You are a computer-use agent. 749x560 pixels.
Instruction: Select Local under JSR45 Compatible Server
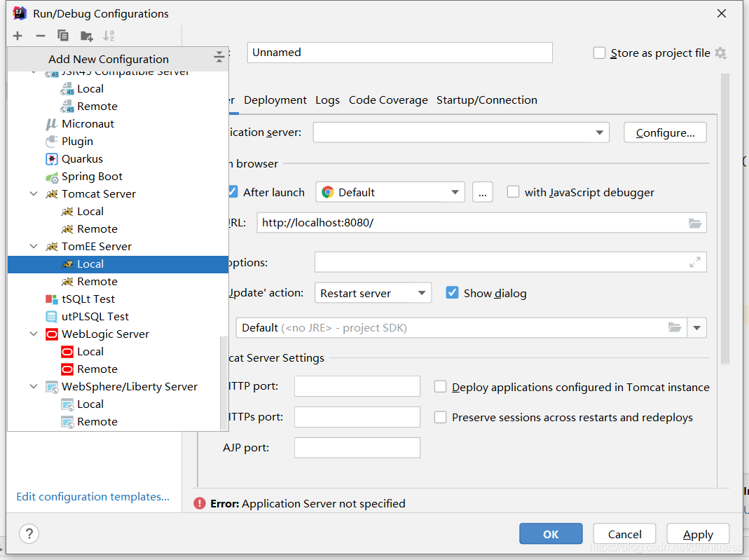click(90, 89)
